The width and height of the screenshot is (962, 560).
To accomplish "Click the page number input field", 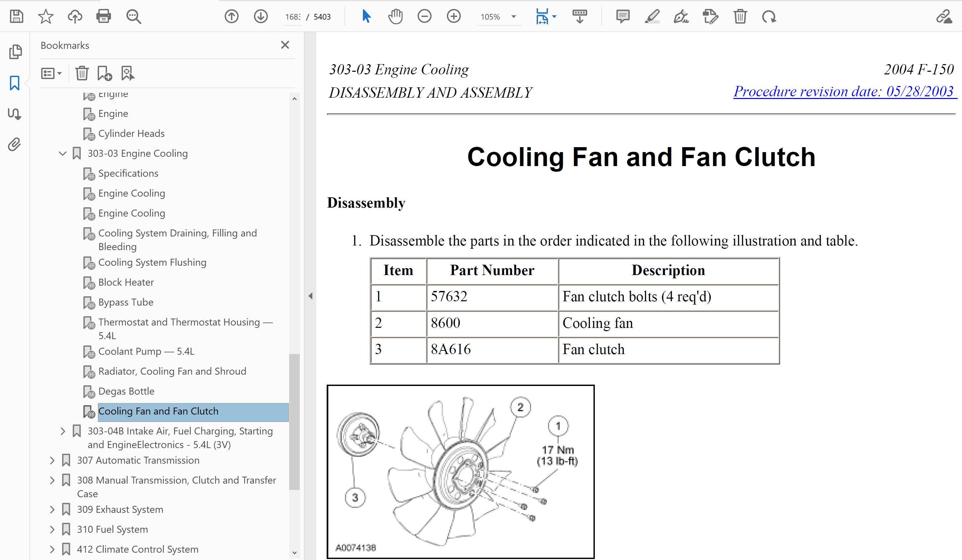I will [293, 17].
